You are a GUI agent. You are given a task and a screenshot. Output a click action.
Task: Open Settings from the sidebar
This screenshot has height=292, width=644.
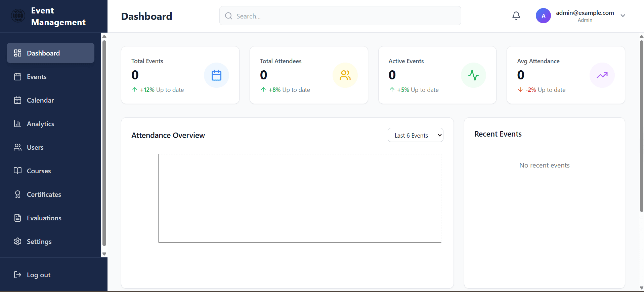point(39,242)
